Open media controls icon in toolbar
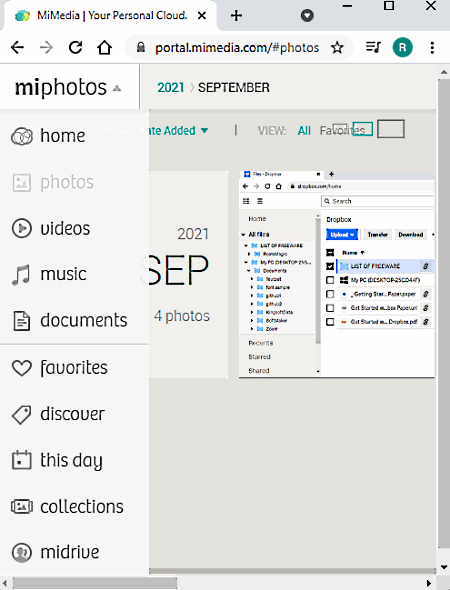The height and width of the screenshot is (590, 450). 373,47
